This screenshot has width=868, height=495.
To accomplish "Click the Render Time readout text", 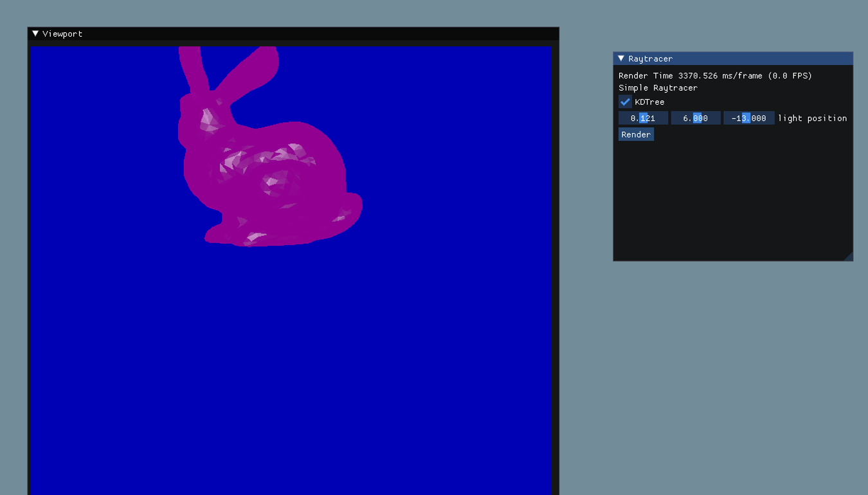I will 714,76.
